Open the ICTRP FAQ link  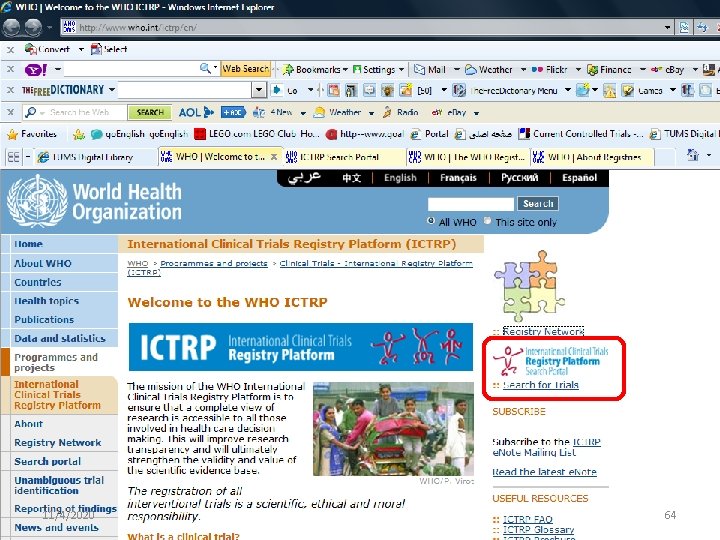click(528, 519)
